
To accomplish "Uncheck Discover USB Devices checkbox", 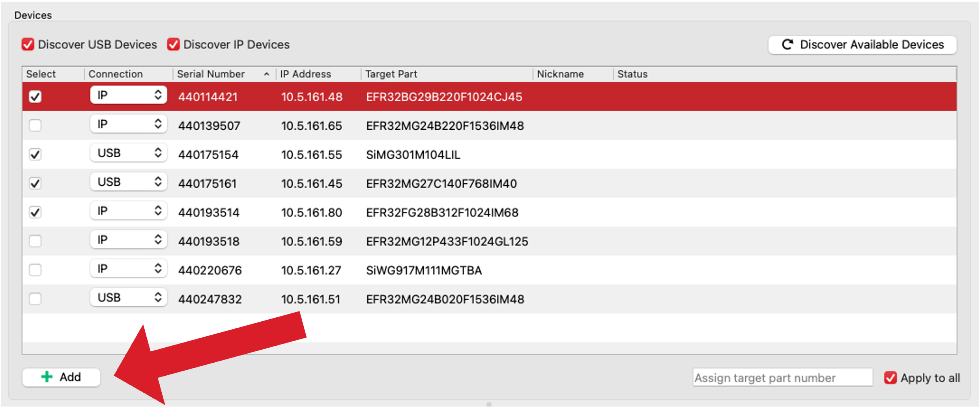I will tap(28, 45).
